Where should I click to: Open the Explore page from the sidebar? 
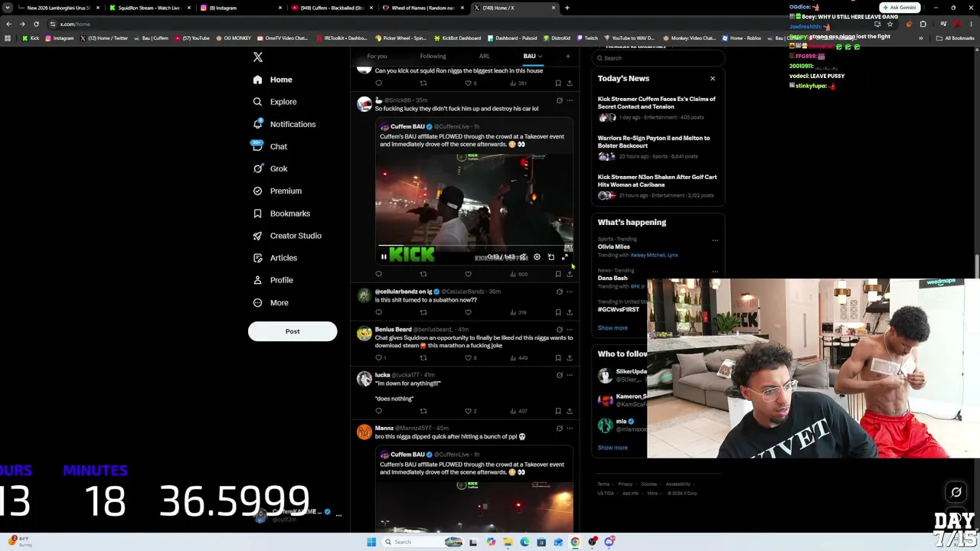coord(275,102)
